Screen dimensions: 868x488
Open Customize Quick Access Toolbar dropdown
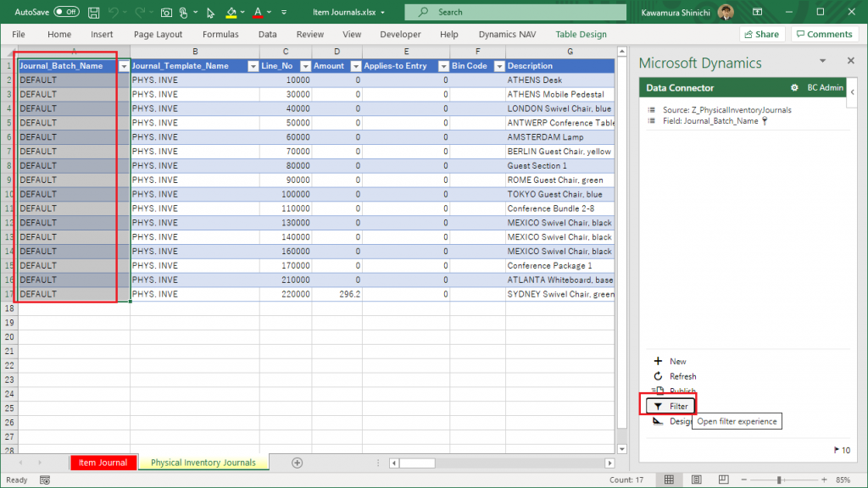coord(284,12)
